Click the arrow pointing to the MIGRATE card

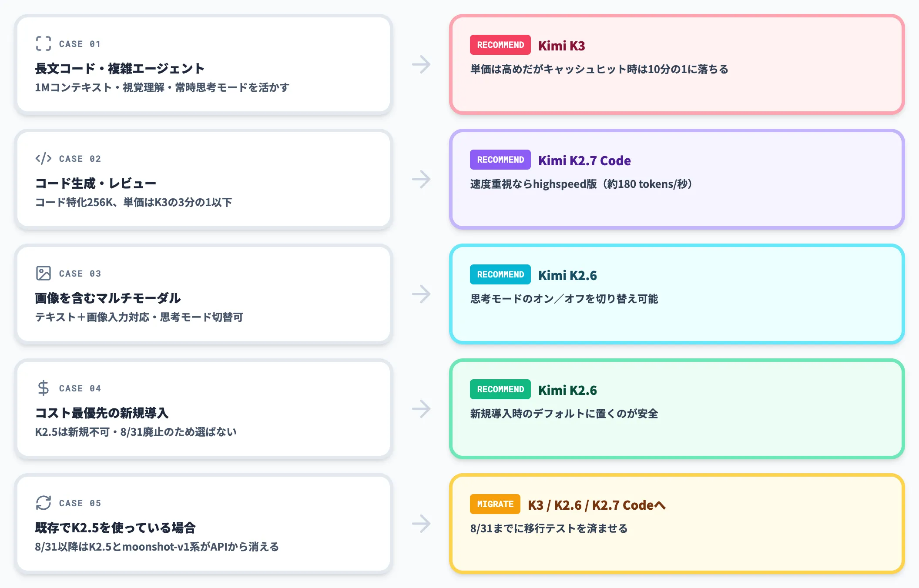click(421, 524)
